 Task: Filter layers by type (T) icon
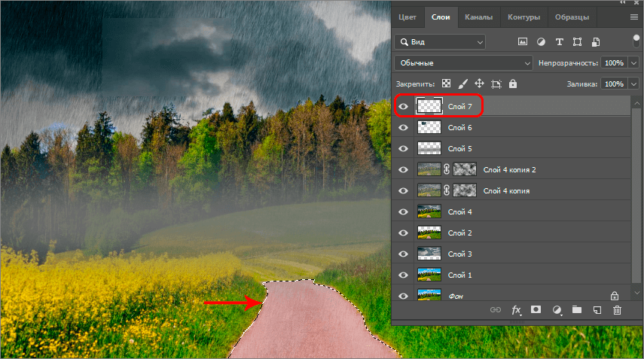pos(559,41)
